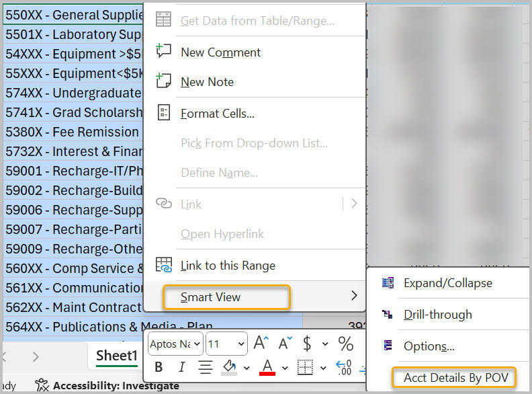Select cell 59002 - Recharge-Build
The width and height of the screenshot is (532, 394).
coord(73,190)
